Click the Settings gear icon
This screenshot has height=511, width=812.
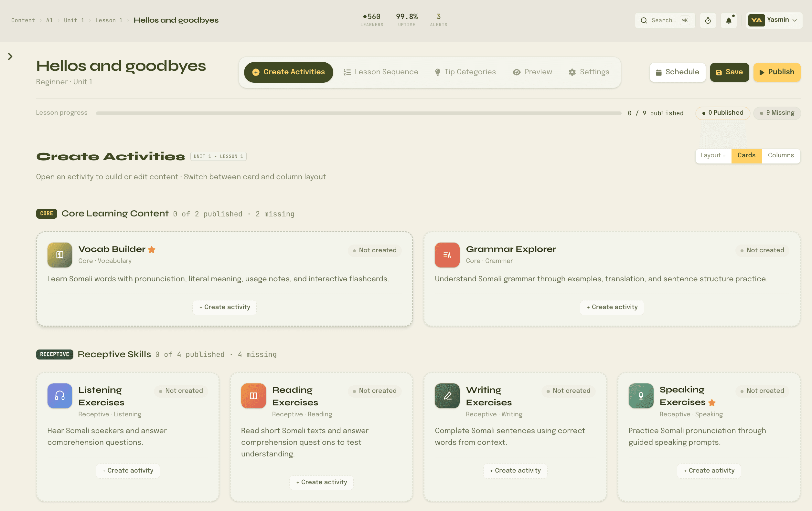pyautogui.click(x=572, y=72)
